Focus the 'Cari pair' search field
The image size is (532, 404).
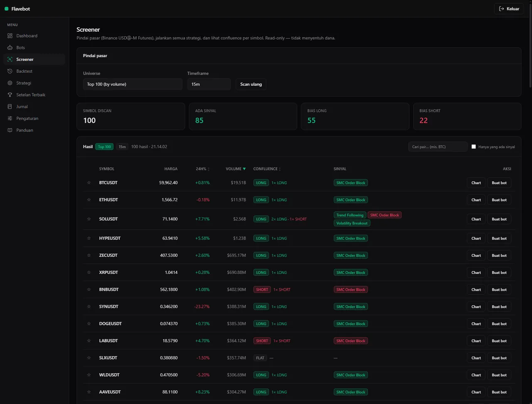pos(438,147)
